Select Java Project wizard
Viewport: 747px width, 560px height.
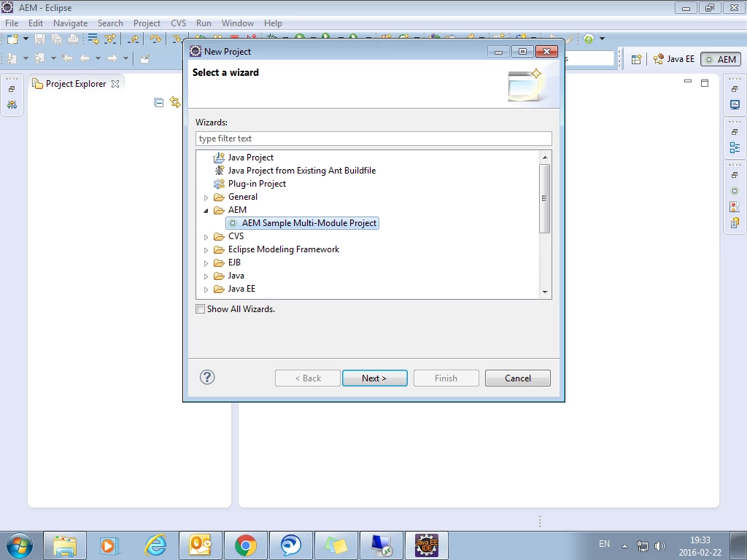(251, 157)
